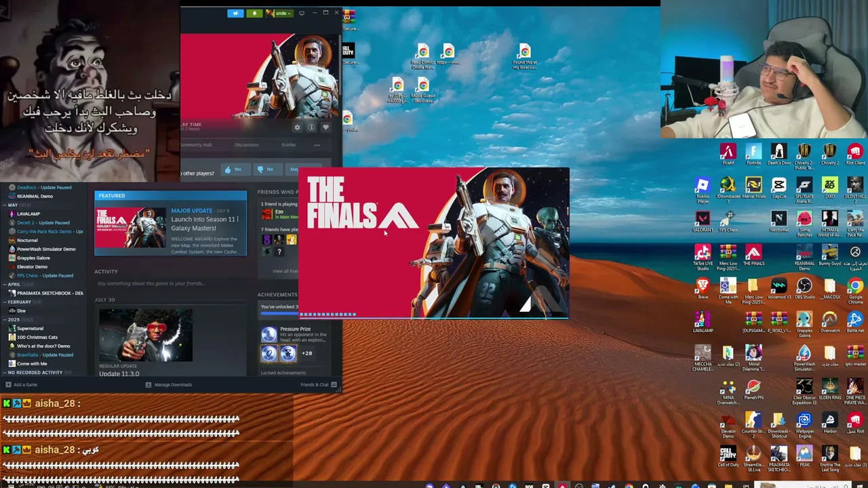
Task: Click the Harbor desktop shortcut
Action: click(829, 424)
